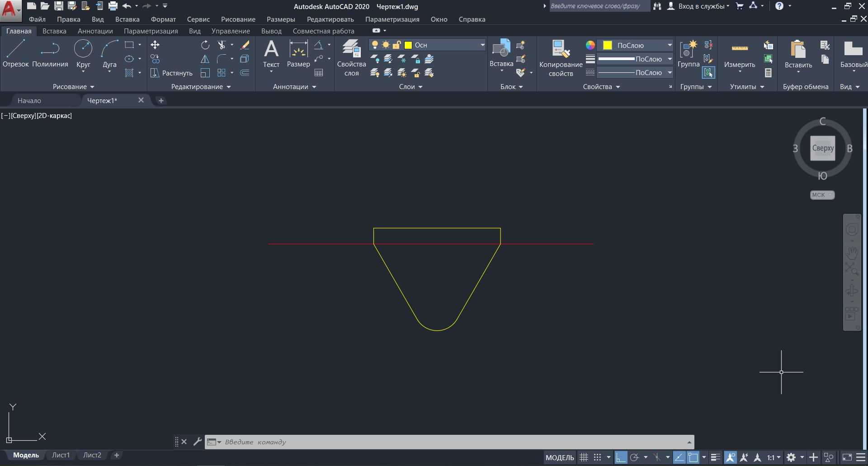Toggle snap mode in status bar

(x=597, y=457)
